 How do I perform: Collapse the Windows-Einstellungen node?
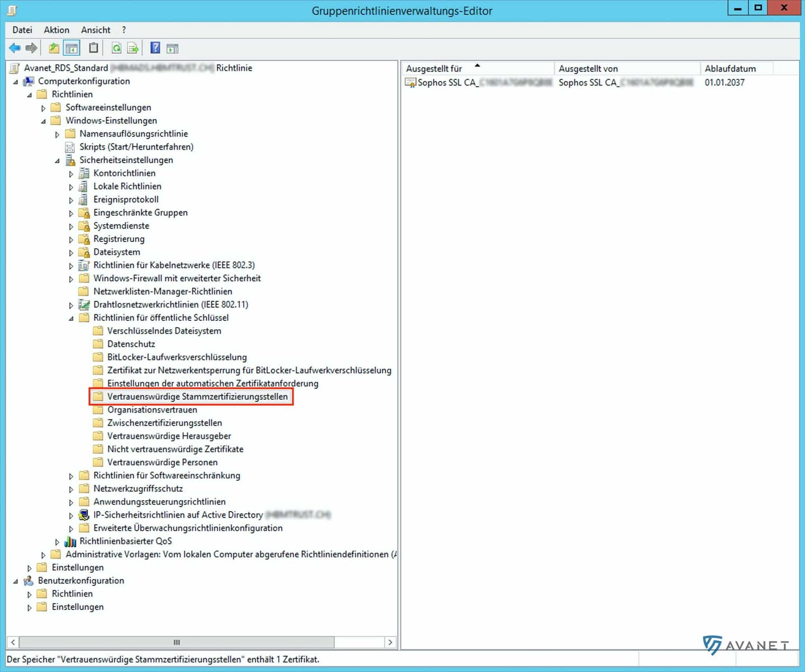43,121
